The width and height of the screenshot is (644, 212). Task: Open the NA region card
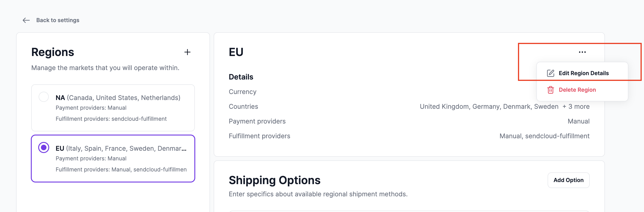point(113,108)
